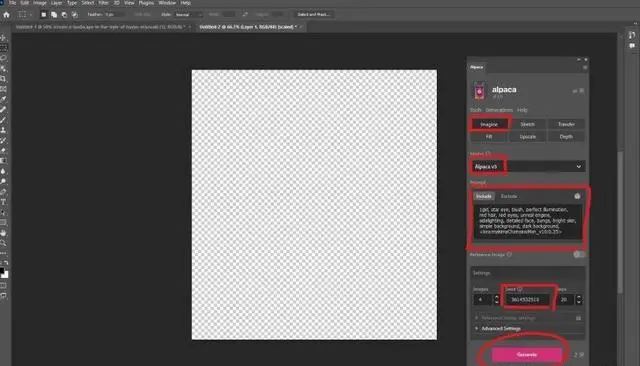Screen dimensions: 640x366
Task: Click the Home icon in options bar
Action: 6,15
